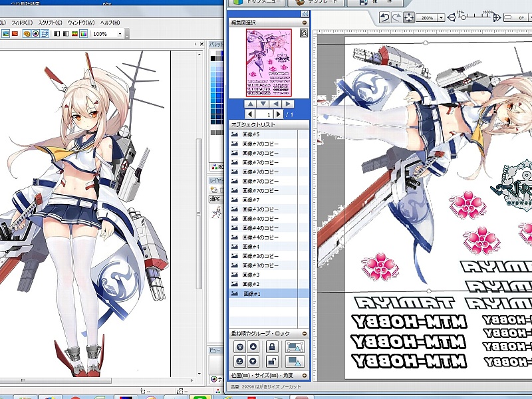Click the toolbar overflow arrow after 100%
This screenshot has width=532, height=399.
(127, 35)
